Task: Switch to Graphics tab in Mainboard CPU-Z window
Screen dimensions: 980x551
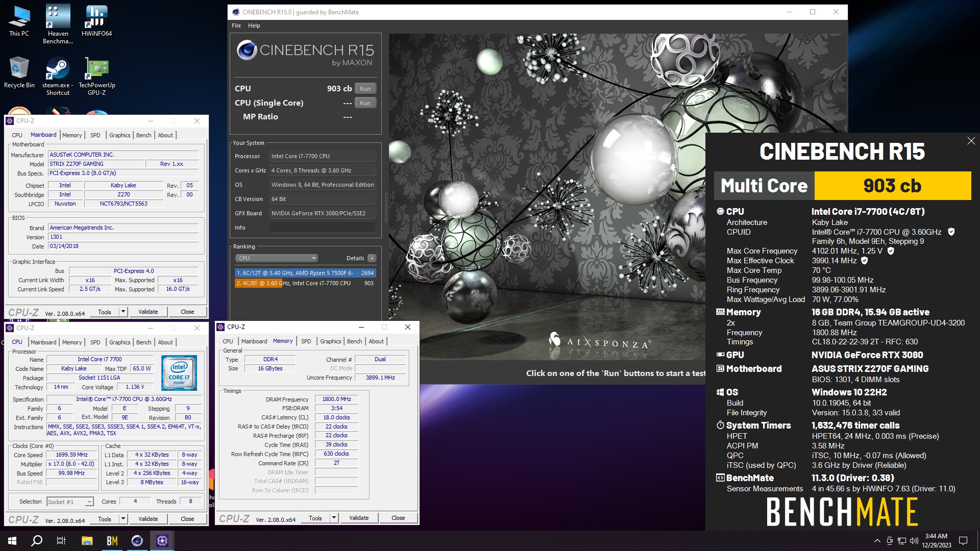Action: point(119,135)
